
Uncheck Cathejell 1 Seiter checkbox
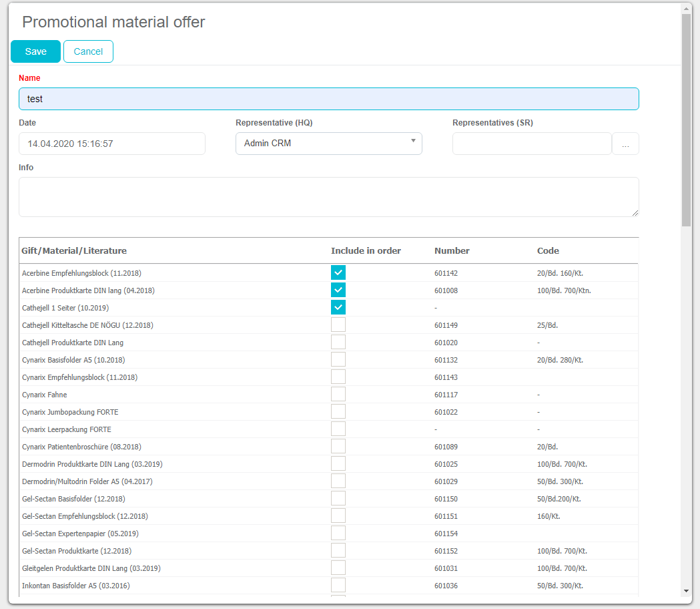338,307
